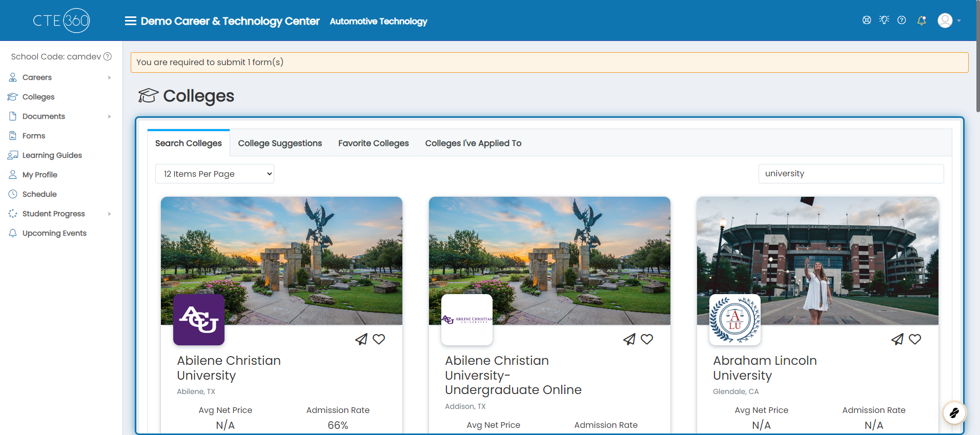Image resolution: width=980 pixels, height=435 pixels.
Task: Click the purple ACU logo
Action: point(199,320)
